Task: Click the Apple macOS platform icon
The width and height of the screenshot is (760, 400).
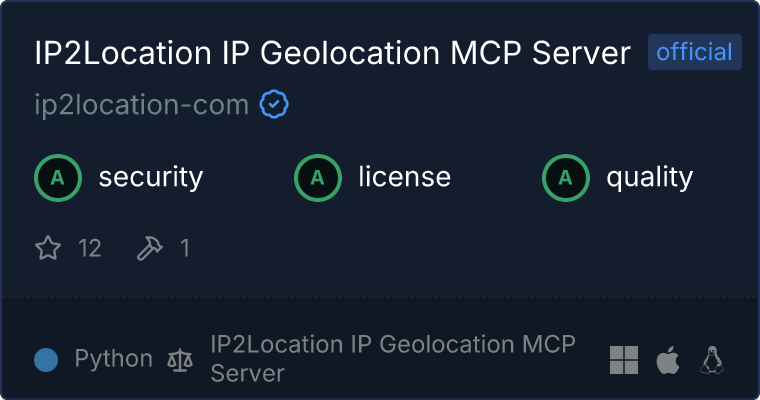Action: pos(667,360)
